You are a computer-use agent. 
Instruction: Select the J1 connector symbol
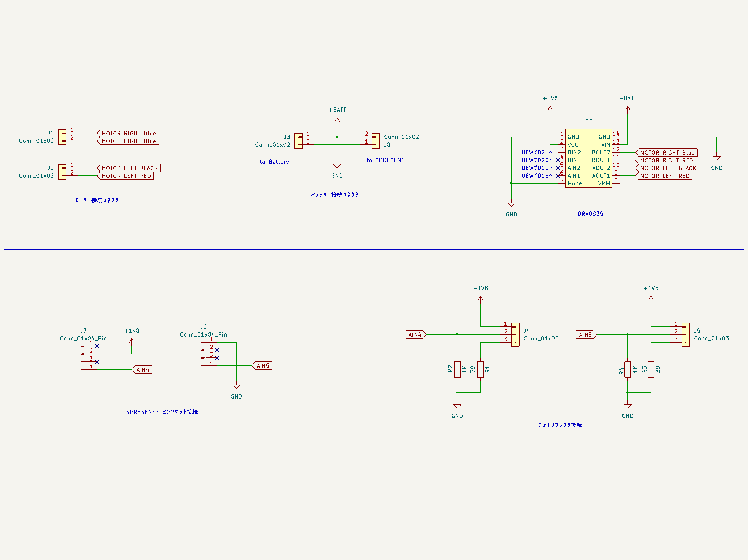tap(62, 137)
